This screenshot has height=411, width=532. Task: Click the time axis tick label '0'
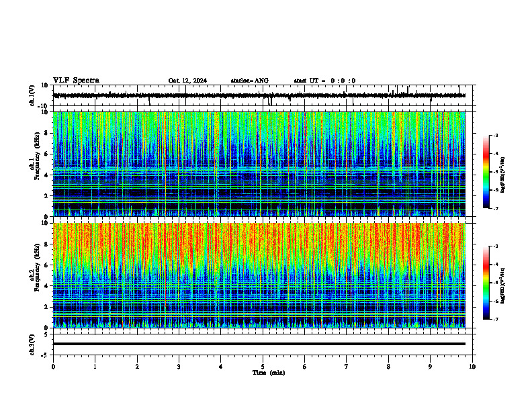pyautogui.click(x=53, y=367)
